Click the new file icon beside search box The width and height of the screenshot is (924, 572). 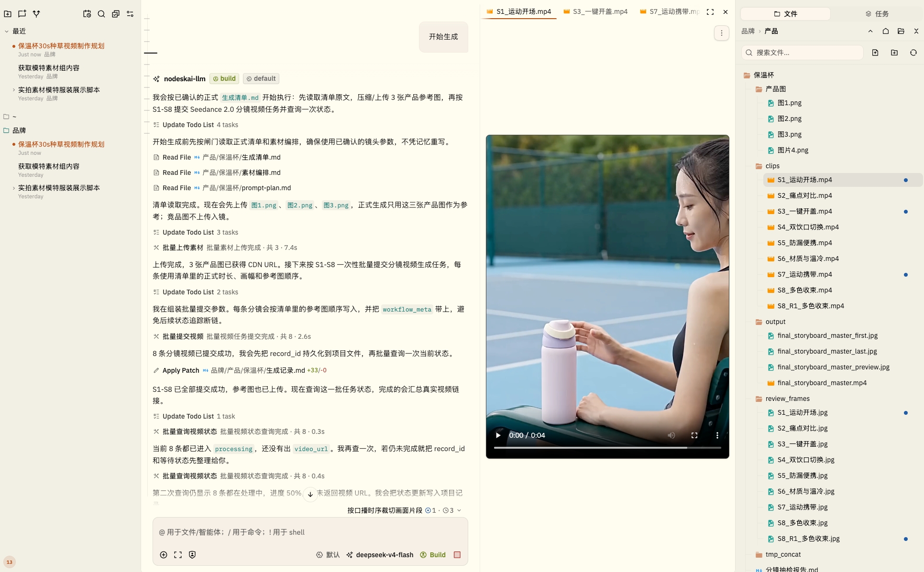[x=875, y=53]
